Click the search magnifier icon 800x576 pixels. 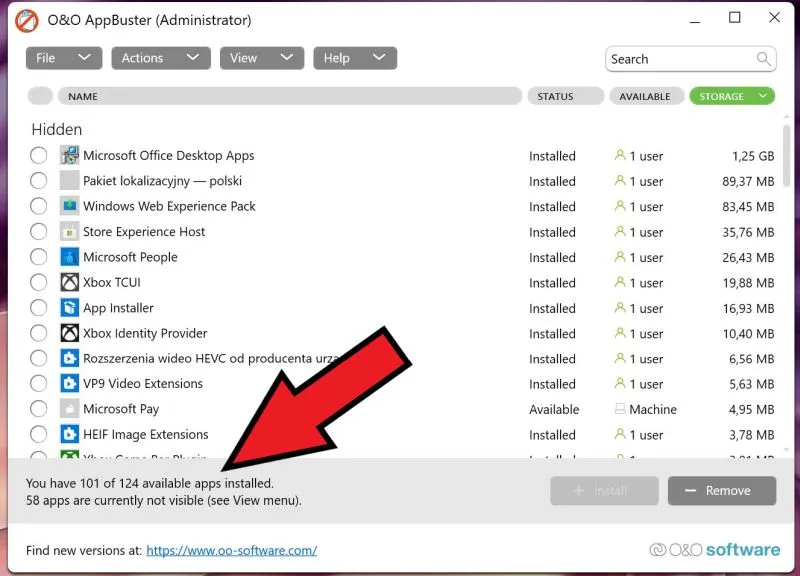coord(764,59)
